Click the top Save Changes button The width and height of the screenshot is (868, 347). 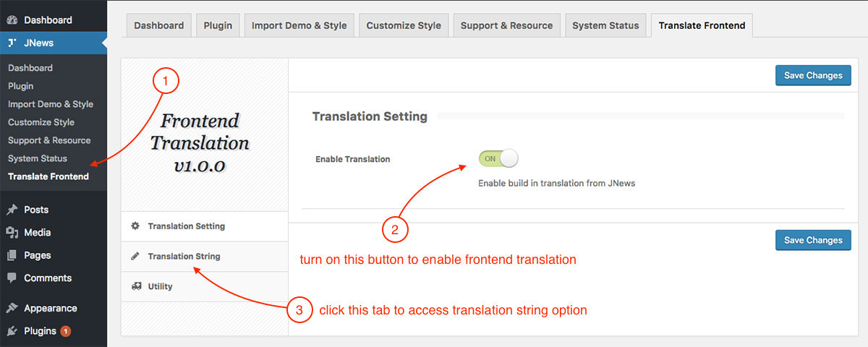click(x=813, y=75)
